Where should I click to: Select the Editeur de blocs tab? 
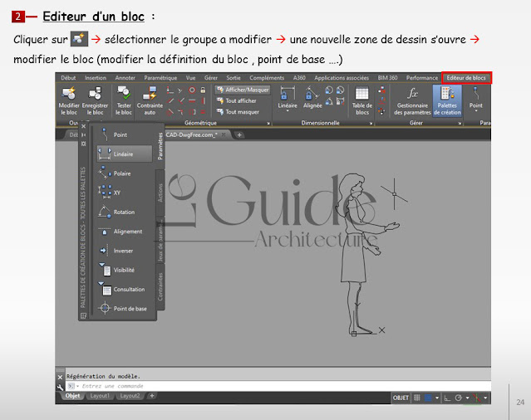pos(466,78)
